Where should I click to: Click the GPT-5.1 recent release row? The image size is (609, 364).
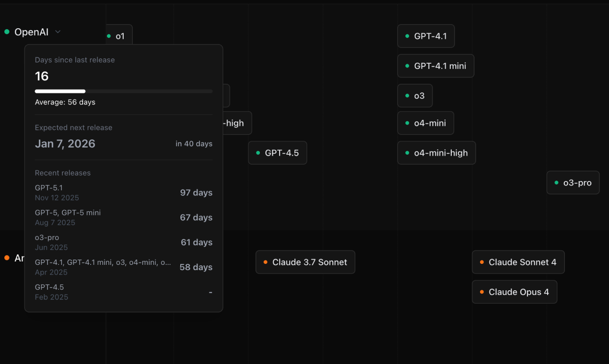pyautogui.click(x=124, y=193)
